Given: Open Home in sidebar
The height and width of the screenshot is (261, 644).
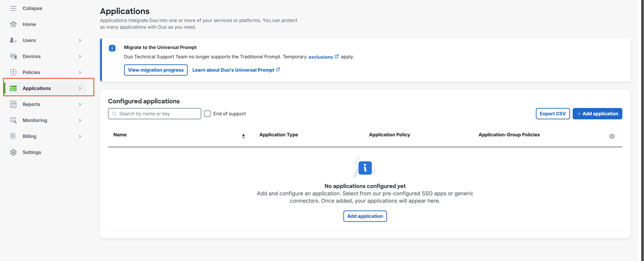Looking at the screenshot, I should pyautogui.click(x=29, y=24).
